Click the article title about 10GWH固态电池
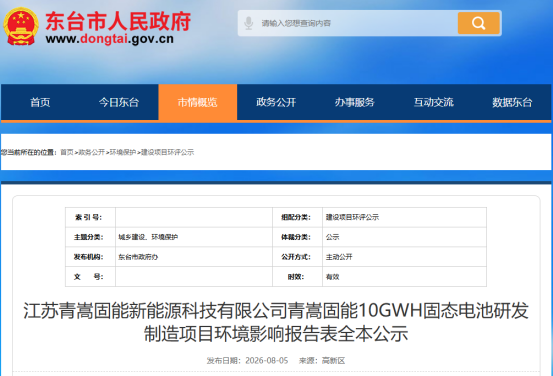 [276, 322]
